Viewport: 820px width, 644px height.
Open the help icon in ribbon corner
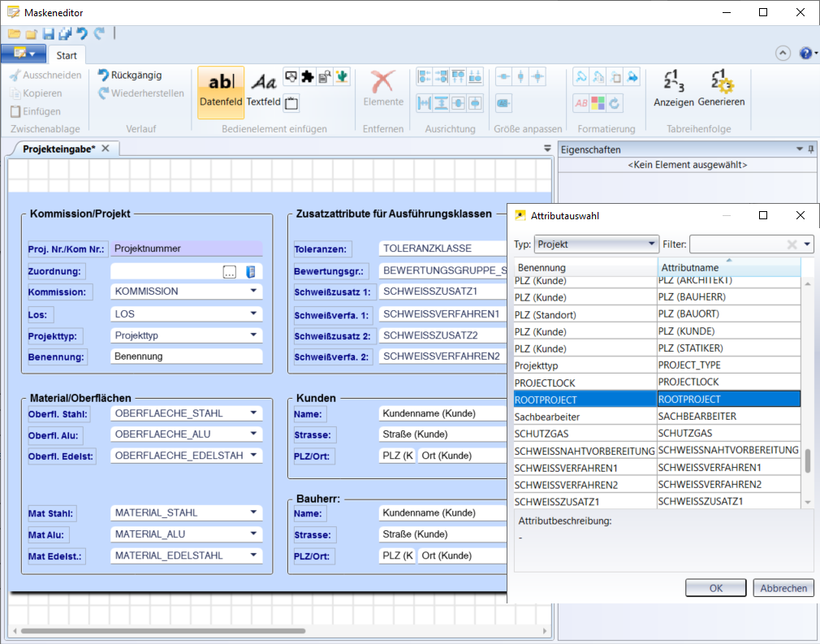805,54
